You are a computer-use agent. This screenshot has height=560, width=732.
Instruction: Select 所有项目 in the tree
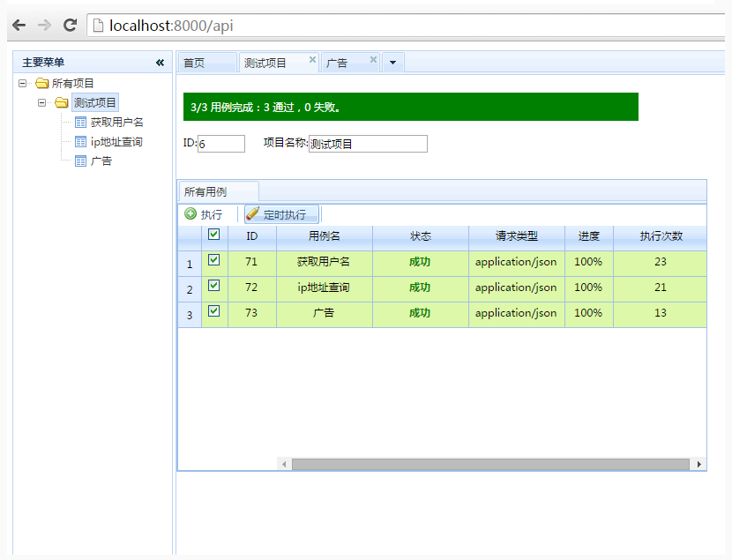point(73,84)
